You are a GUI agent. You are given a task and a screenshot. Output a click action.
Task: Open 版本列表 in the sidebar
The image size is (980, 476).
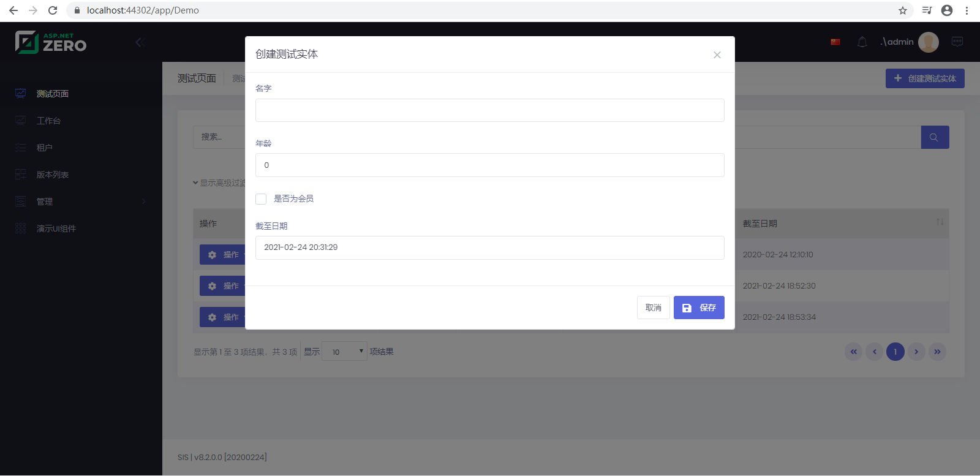click(x=81, y=175)
